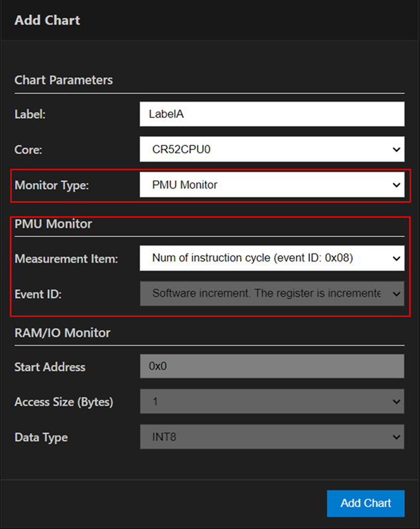This screenshot has width=420, height=529.
Task: Expand the Data Type dropdown showing INT8
Action: (x=271, y=437)
